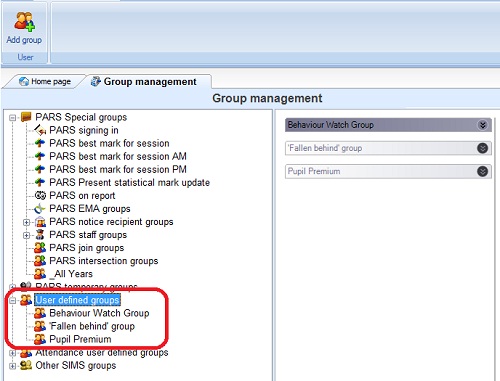Select PARS join groups row
500x381 pixels.
[87, 248]
